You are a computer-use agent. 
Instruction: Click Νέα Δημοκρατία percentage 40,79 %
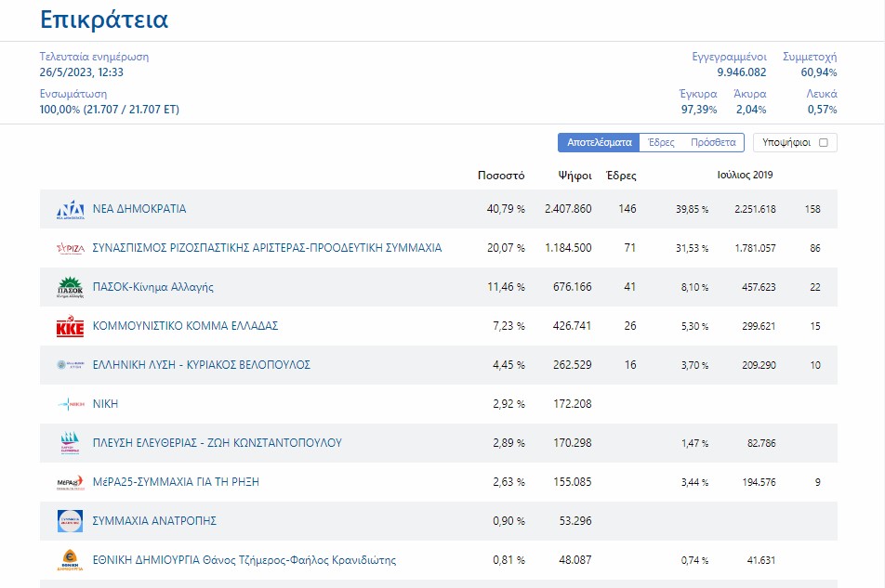point(506,209)
